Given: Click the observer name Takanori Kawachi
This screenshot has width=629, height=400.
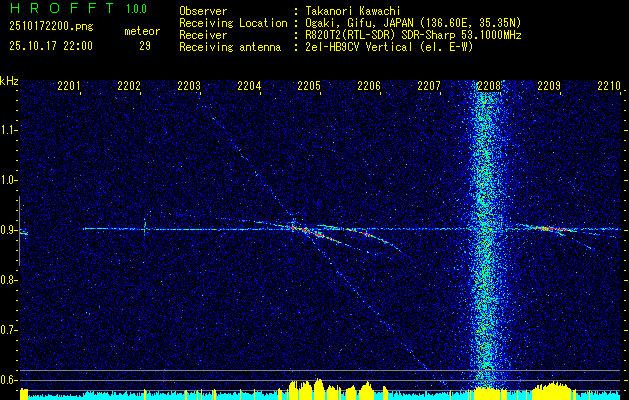Looking at the screenshot, I should click(x=353, y=11).
